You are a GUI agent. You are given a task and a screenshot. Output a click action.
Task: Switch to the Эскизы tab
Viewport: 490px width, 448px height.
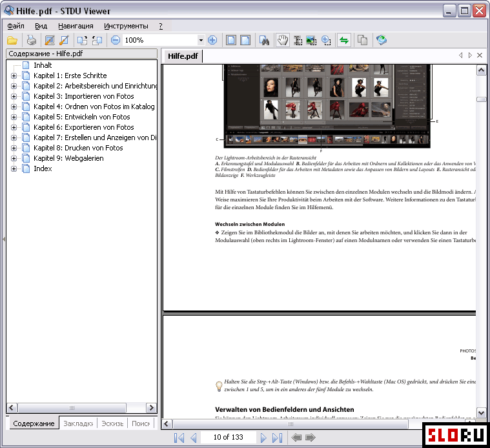point(112,423)
